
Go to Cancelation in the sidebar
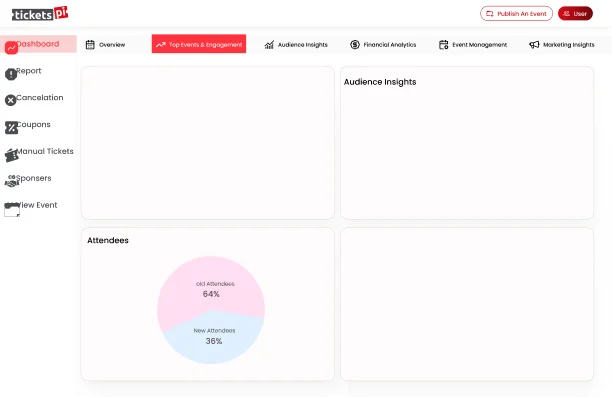coord(38,98)
